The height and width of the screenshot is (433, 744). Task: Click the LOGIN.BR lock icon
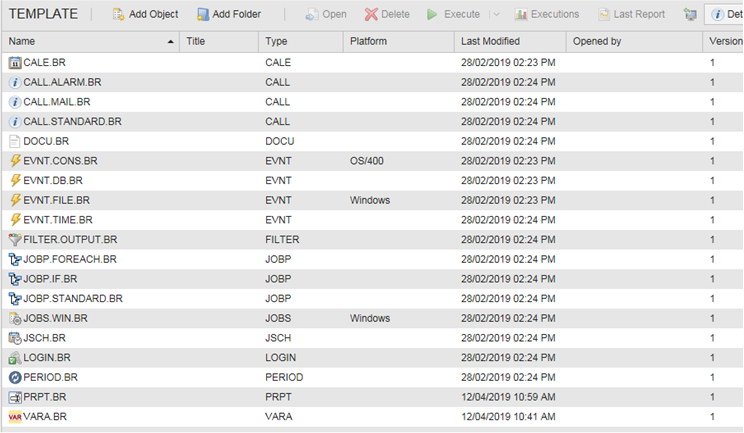[15, 358]
